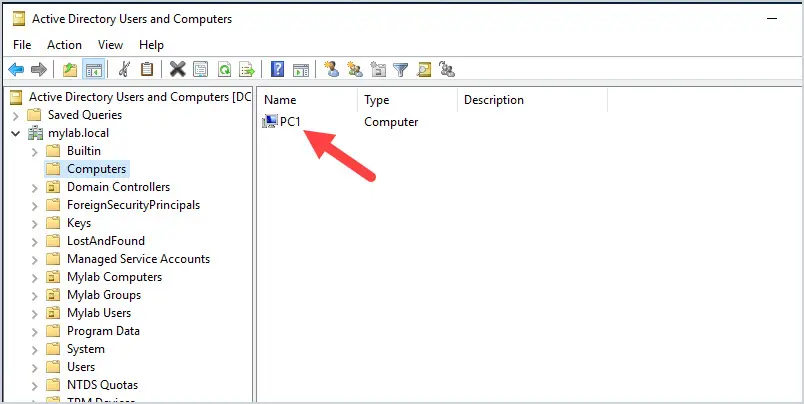Select Managed Service Accounts tree item
Screen dimensions: 804x404
coord(138,259)
